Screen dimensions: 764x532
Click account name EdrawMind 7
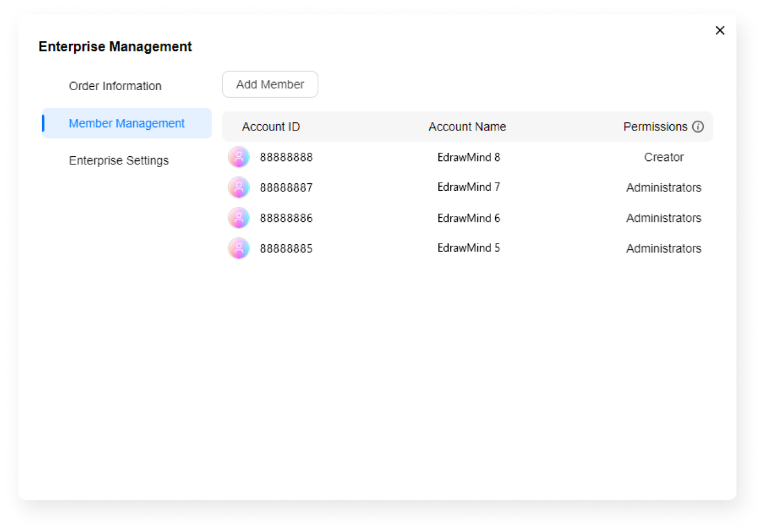(x=469, y=187)
